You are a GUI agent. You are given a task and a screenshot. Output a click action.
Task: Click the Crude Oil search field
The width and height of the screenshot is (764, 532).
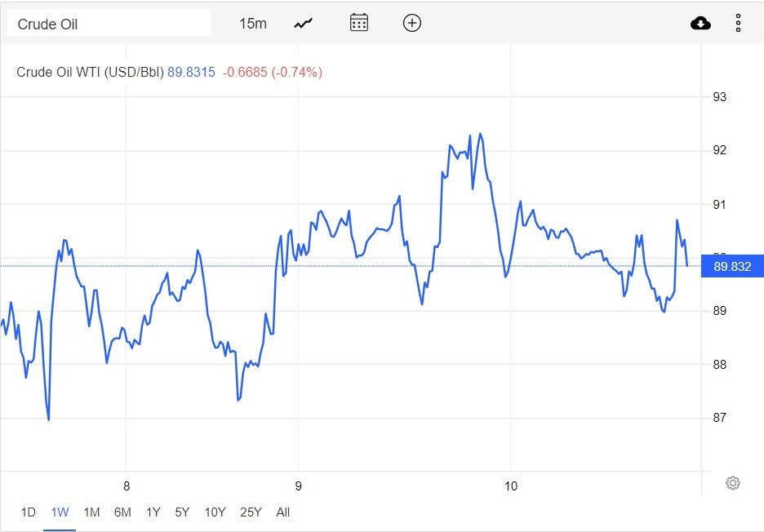pos(109,24)
